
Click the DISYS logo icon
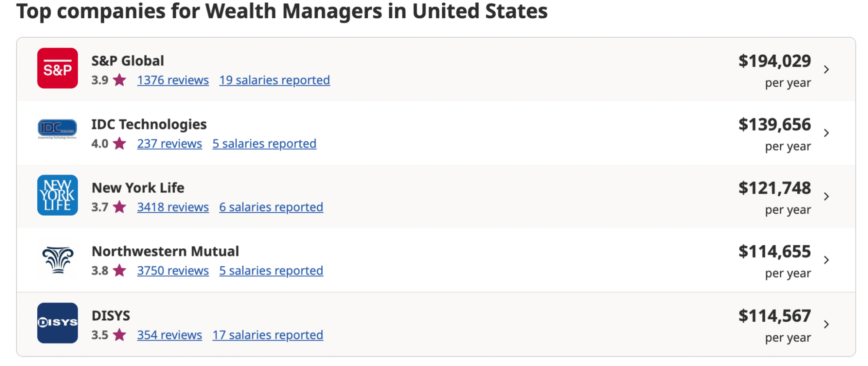coord(57,323)
